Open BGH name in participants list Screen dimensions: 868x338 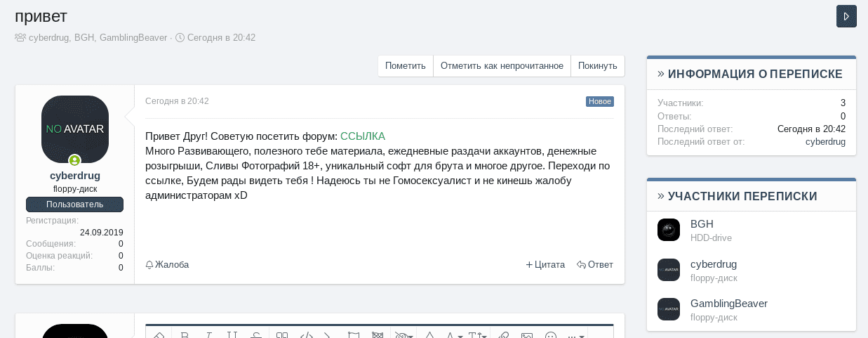point(702,224)
